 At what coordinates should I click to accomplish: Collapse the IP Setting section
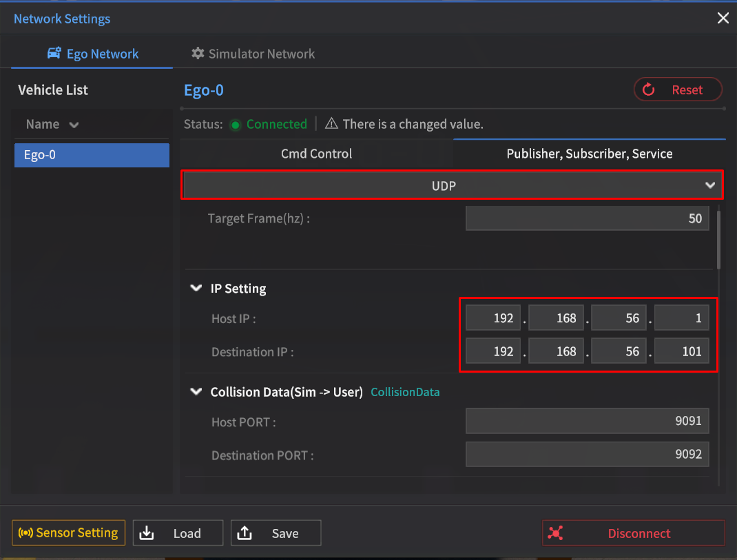[196, 289]
